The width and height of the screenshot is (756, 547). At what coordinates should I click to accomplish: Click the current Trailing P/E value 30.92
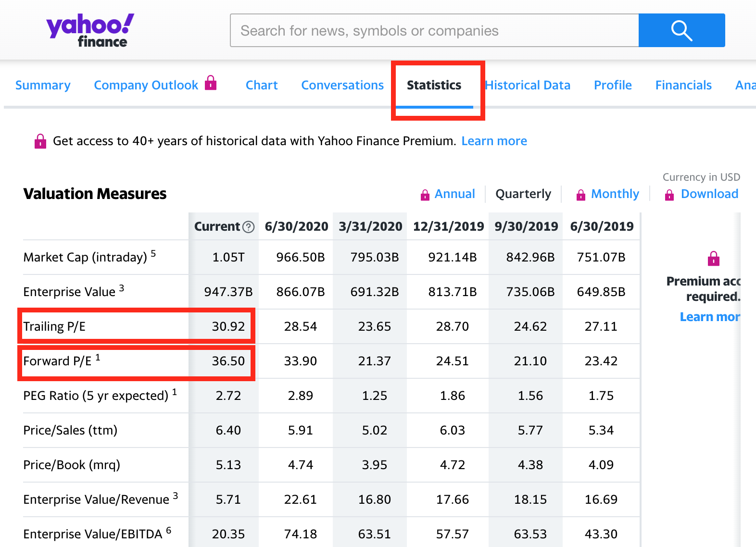pos(228,326)
